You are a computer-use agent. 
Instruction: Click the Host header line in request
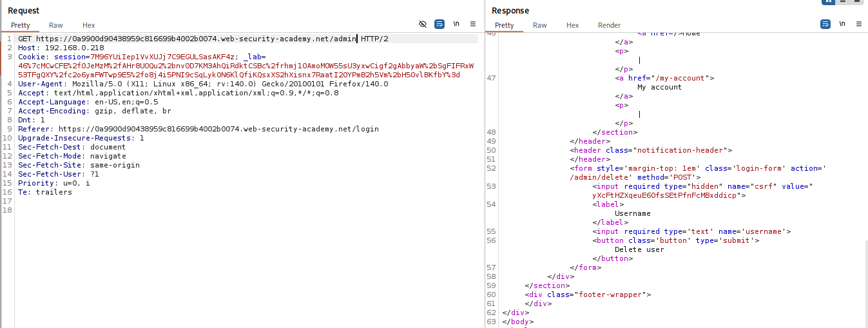61,48
